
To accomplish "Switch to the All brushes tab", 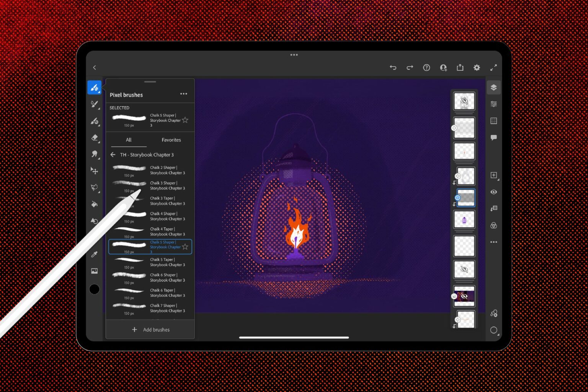I will pos(128,140).
